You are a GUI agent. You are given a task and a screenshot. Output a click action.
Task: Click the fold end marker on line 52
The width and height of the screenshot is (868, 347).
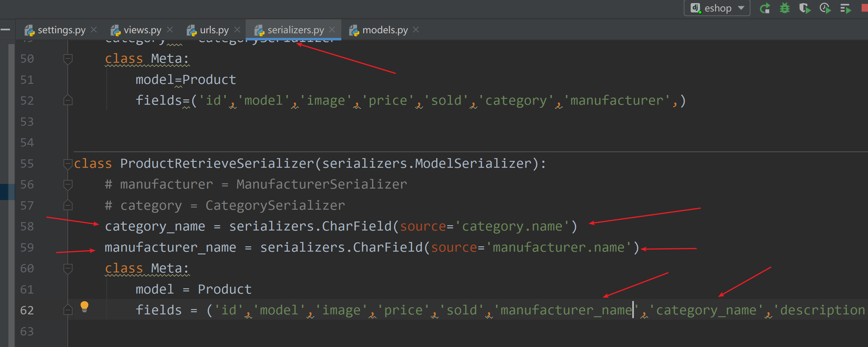[x=68, y=100]
